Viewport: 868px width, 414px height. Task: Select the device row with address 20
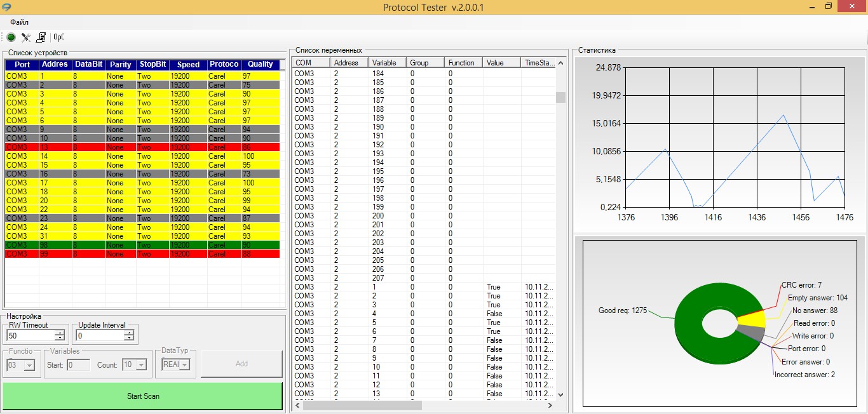[x=143, y=200]
